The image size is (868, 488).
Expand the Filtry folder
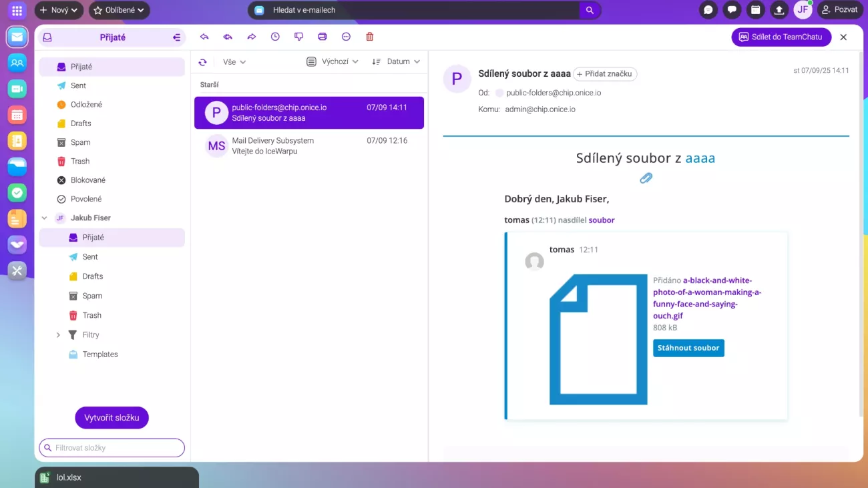click(x=58, y=335)
